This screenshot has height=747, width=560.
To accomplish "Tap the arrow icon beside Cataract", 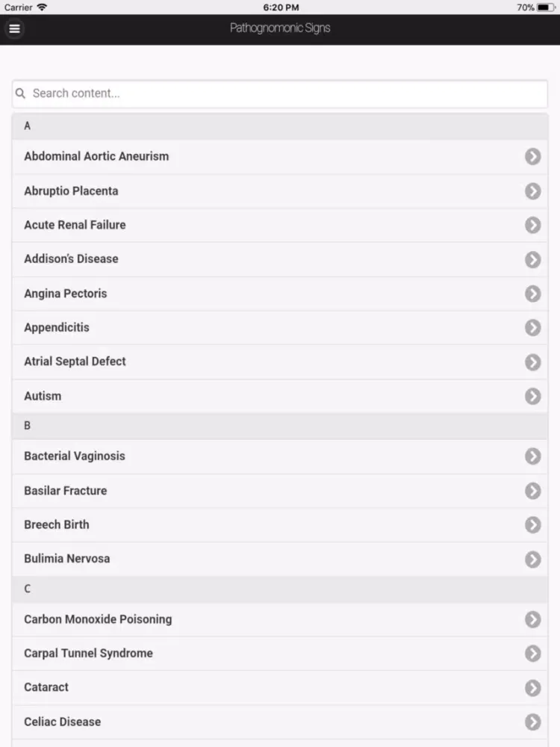I will (532, 687).
